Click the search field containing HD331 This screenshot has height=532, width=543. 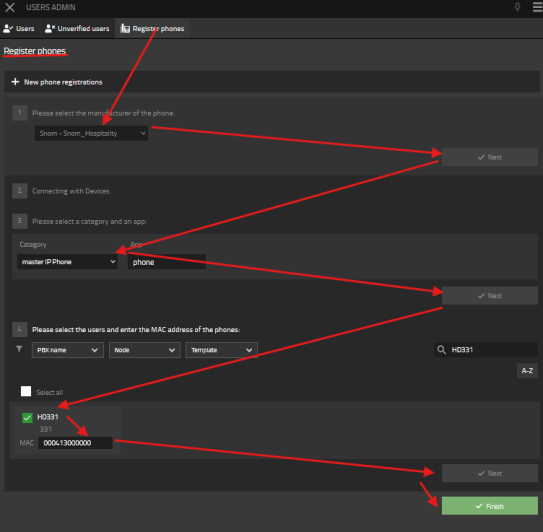point(486,350)
